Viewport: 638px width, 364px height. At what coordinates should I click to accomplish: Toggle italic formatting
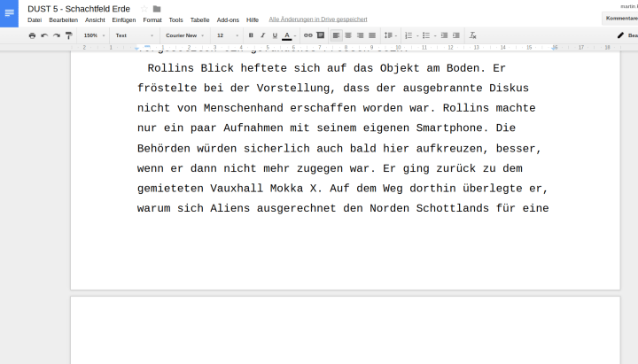[x=263, y=35]
